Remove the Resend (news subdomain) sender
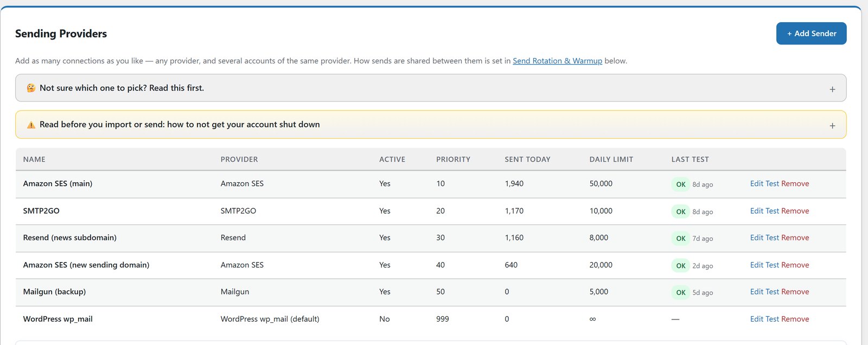 [795, 238]
